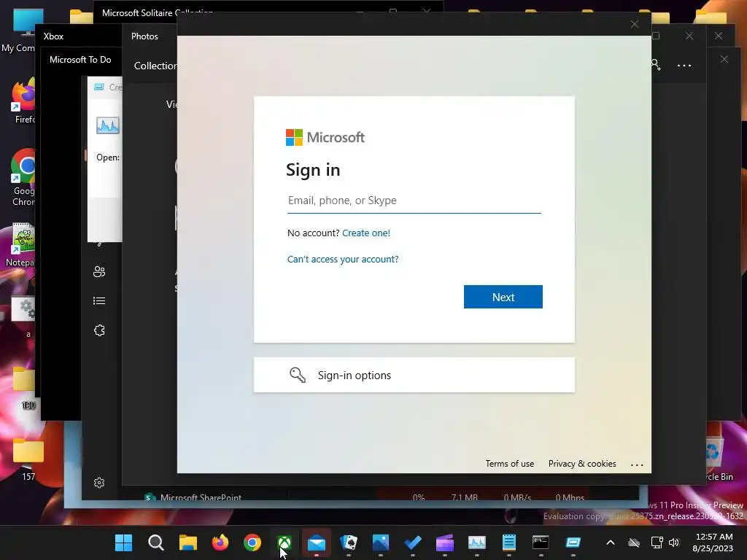Viewport: 747px width, 560px height.
Task: Switch to Run dialog in taskbar
Action: point(573,542)
